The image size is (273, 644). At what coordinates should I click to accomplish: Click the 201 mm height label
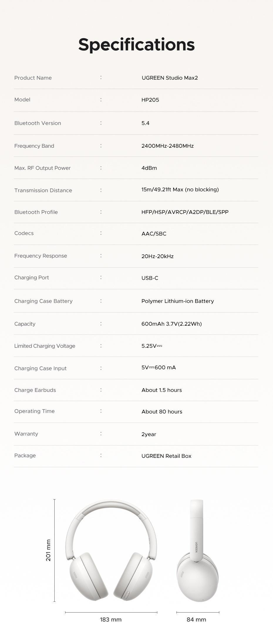click(48, 550)
